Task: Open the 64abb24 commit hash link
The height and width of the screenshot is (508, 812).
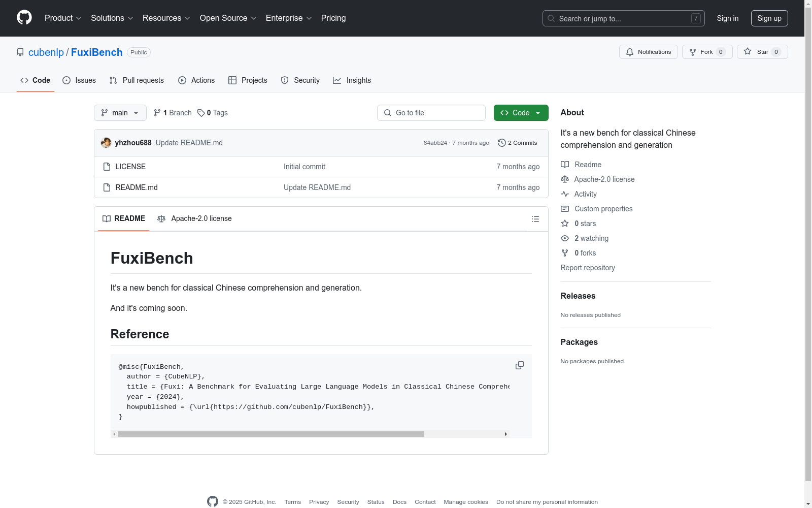Action: (435, 143)
